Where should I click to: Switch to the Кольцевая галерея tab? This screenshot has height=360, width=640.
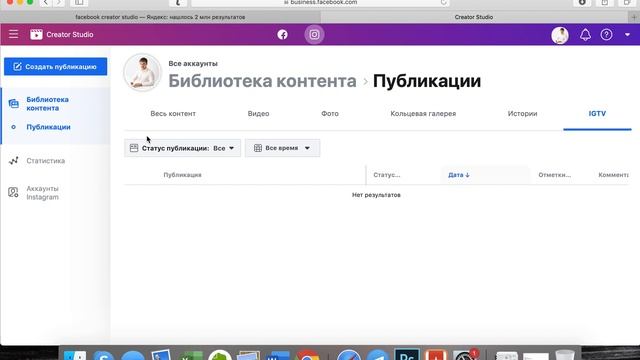point(423,113)
